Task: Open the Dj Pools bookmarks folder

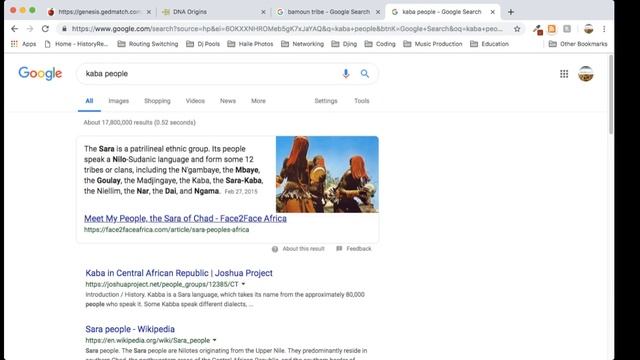Action: [x=203, y=44]
